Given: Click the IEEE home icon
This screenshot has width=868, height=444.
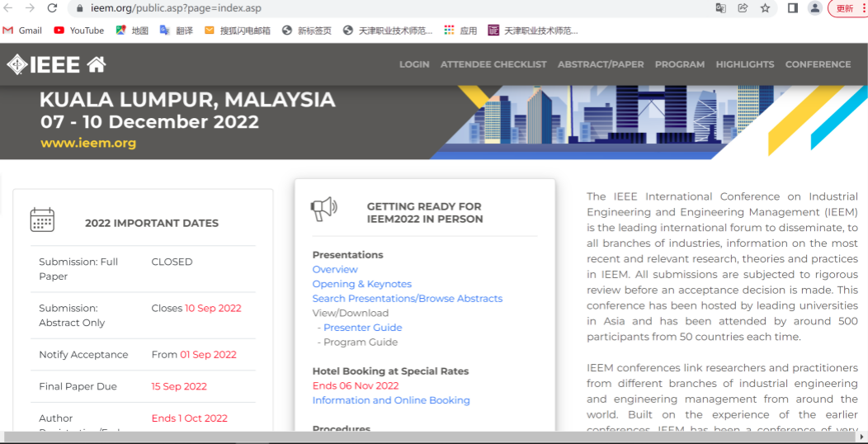Looking at the screenshot, I should (x=97, y=64).
